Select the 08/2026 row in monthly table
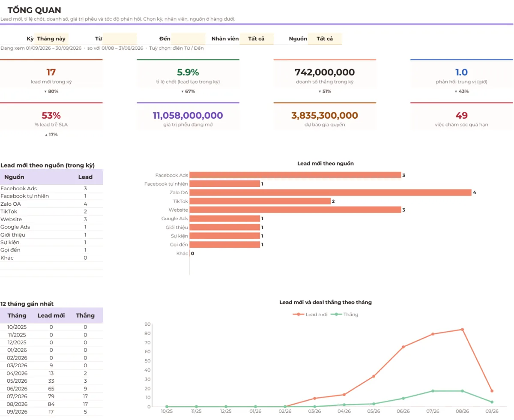This screenshot has width=514, height=420. [51, 404]
